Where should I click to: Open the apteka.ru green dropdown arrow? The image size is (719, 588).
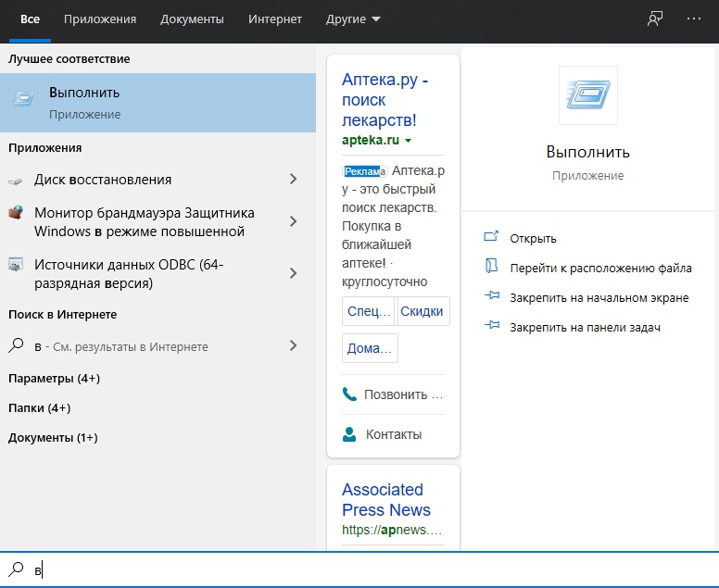(x=408, y=141)
